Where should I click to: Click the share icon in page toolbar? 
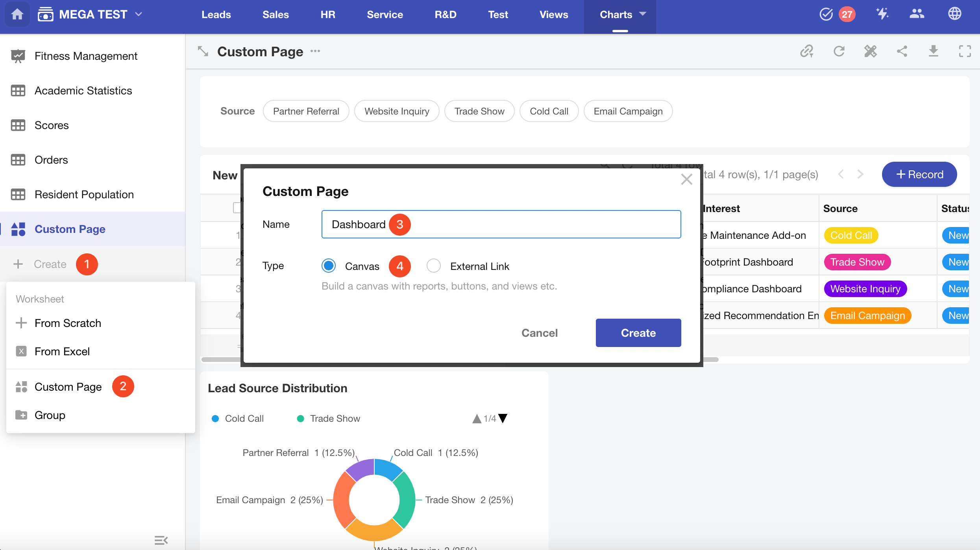coord(902,51)
